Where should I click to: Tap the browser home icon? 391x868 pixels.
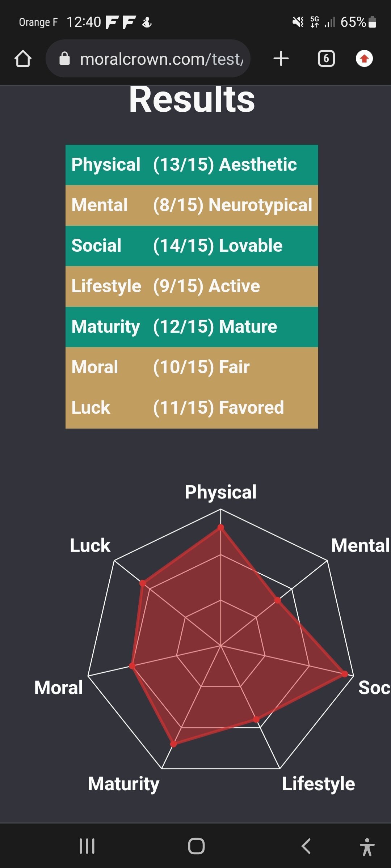(x=23, y=59)
